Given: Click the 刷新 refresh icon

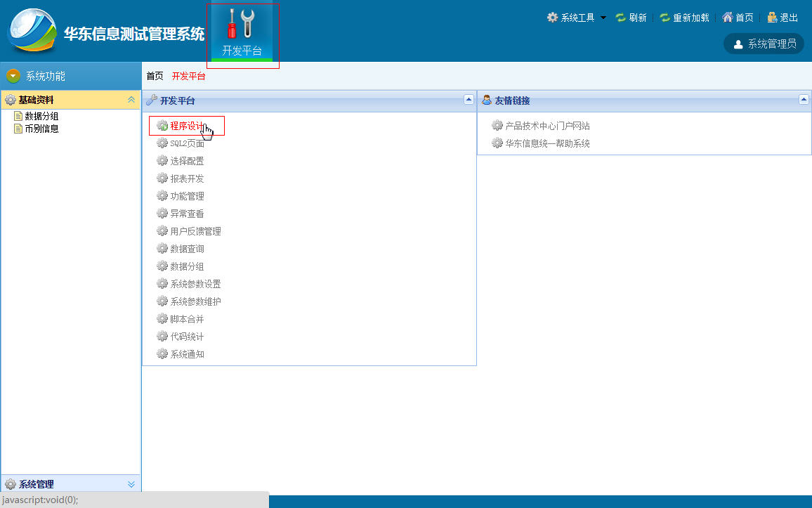Looking at the screenshot, I should pos(620,18).
